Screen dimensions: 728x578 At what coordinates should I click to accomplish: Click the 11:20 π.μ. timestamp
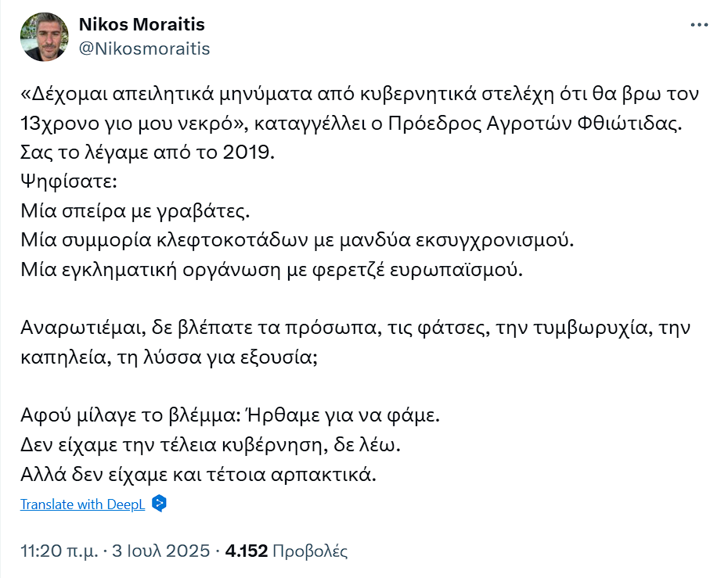click(x=59, y=551)
